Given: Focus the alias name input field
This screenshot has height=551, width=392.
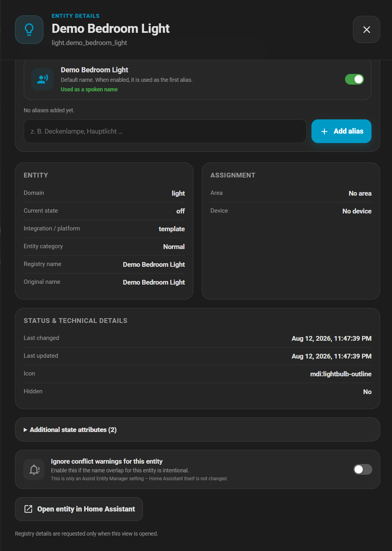Looking at the screenshot, I should pyautogui.click(x=165, y=131).
